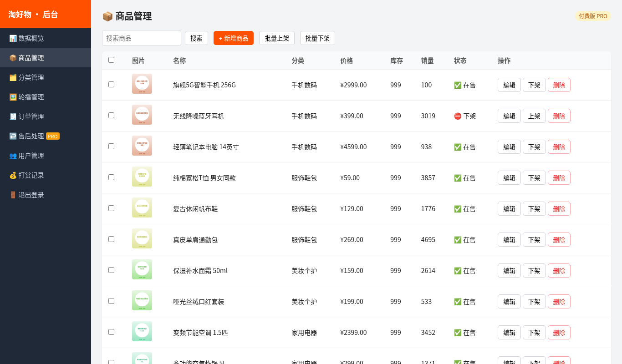Open thumbnail image of 无线降噪蓝牙耳机

pos(142,115)
